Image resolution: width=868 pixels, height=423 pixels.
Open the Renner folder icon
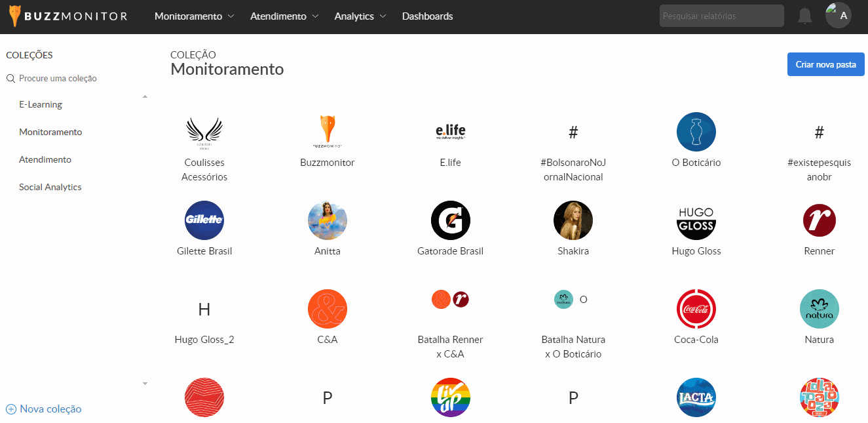(820, 220)
